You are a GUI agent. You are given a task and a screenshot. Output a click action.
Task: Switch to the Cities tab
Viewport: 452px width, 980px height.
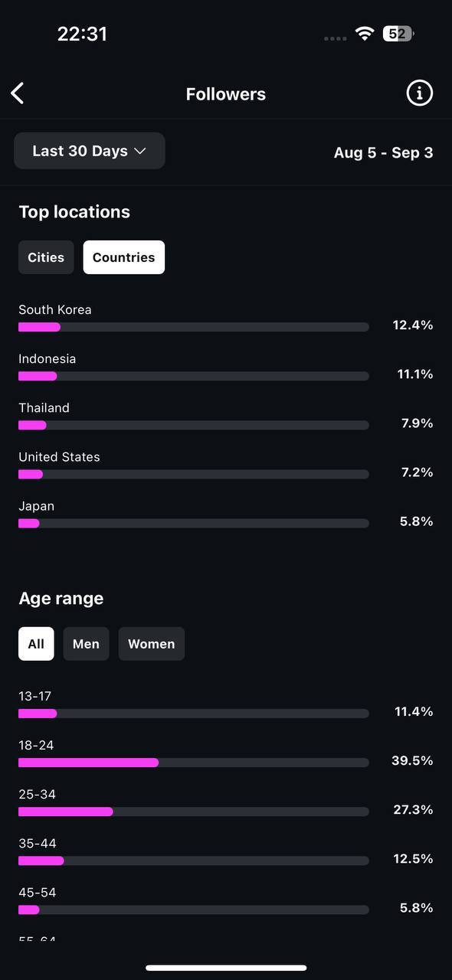point(46,257)
